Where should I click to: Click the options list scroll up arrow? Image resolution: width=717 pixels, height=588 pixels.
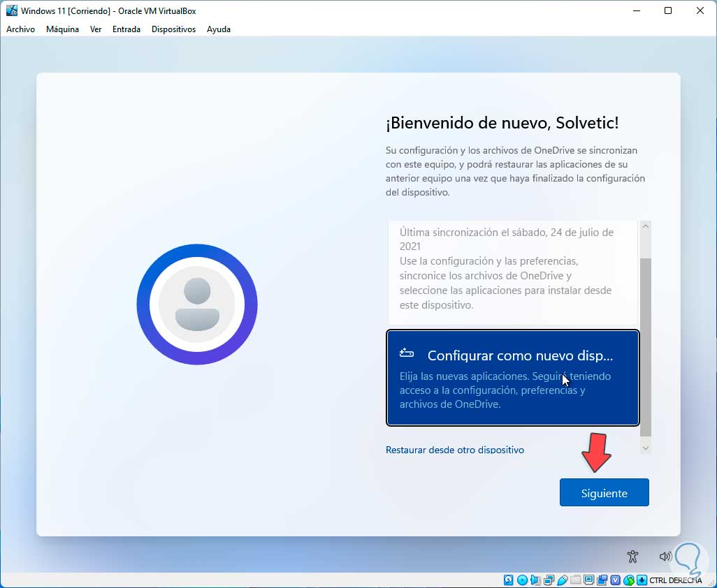(646, 226)
